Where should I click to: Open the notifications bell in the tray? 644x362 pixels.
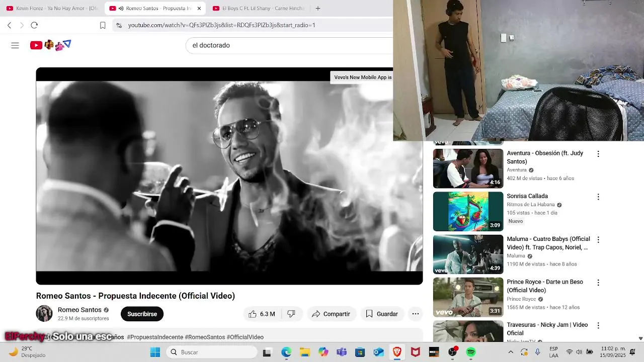click(x=632, y=352)
